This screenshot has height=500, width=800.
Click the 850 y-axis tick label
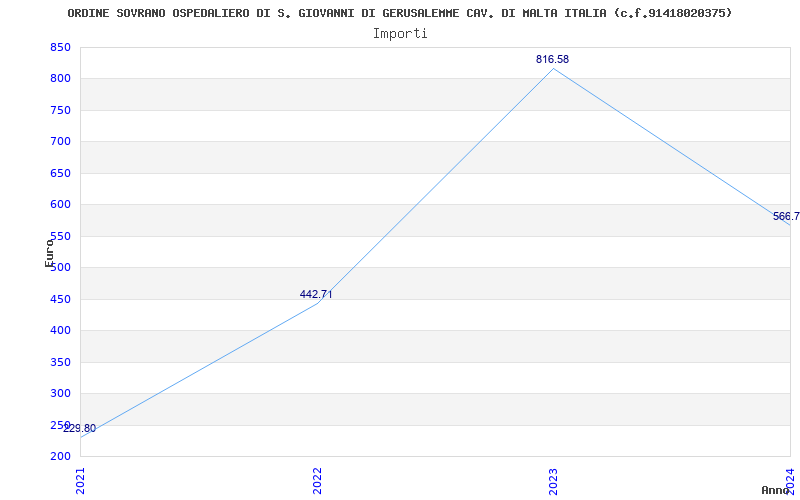(x=60, y=47)
